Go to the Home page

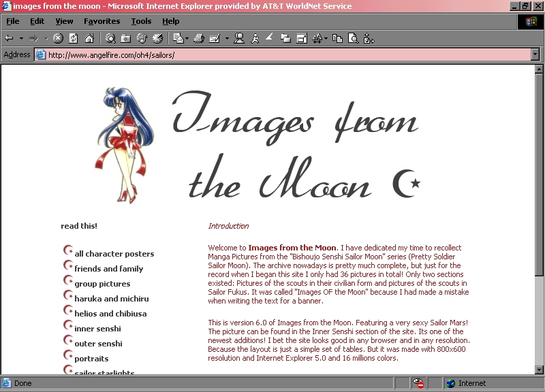89,39
